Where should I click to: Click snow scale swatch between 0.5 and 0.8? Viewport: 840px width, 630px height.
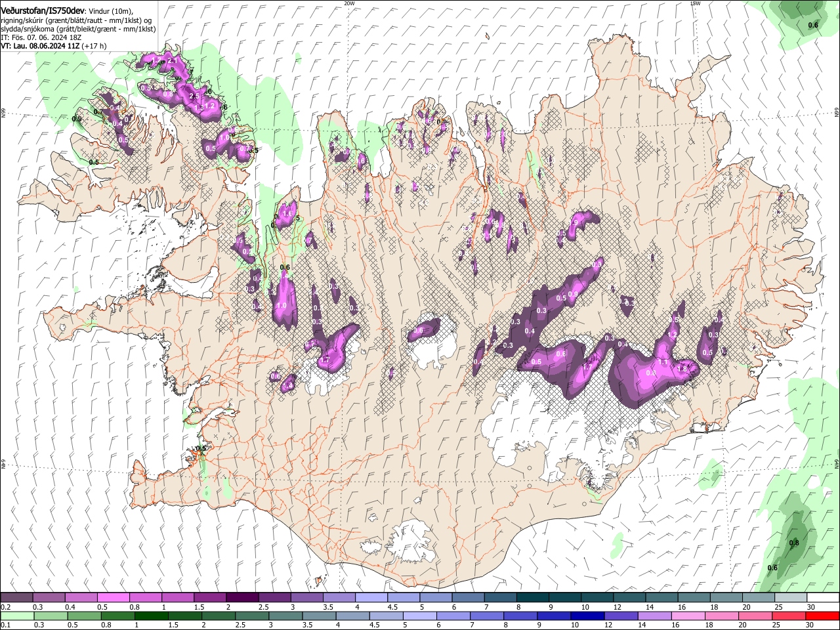click(x=113, y=597)
